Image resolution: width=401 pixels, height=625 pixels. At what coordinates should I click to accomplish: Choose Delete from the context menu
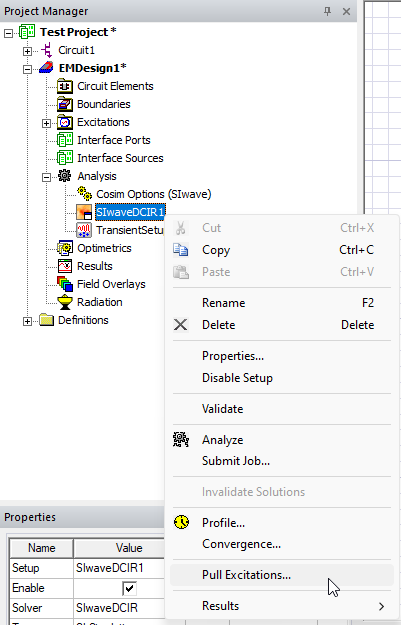click(x=282, y=325)
